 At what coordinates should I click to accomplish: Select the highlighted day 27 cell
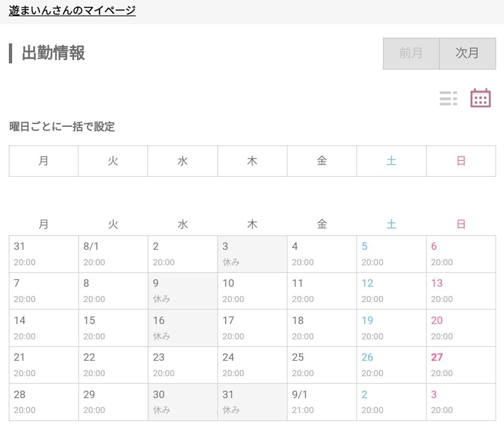pyautogui.click(x=461, y=365)
